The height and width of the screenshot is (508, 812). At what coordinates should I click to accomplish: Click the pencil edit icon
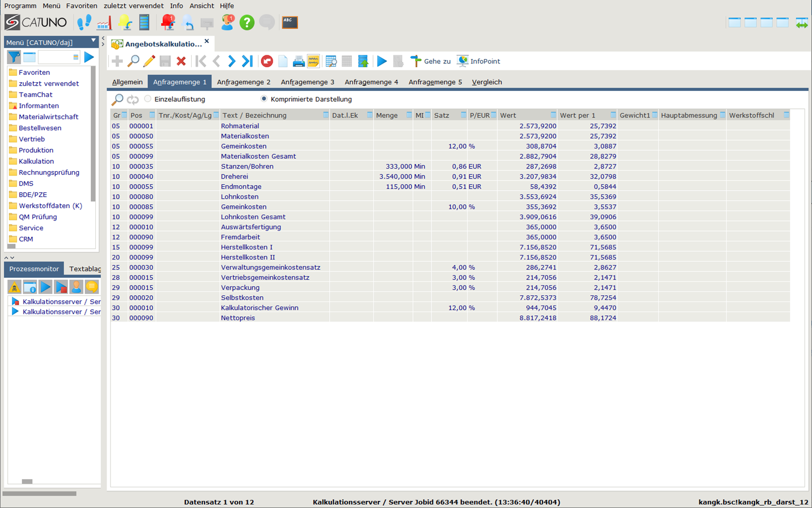(x=149, y=61)
